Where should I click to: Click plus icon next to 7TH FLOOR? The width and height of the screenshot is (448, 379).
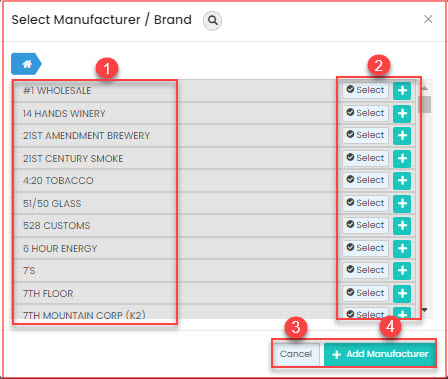(402, 293)
